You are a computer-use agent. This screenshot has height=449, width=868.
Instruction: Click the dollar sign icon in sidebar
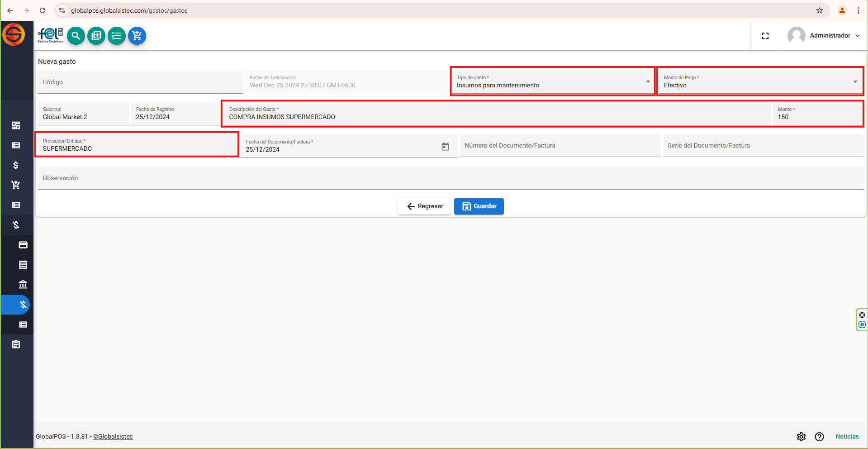(x=16, y=165)
